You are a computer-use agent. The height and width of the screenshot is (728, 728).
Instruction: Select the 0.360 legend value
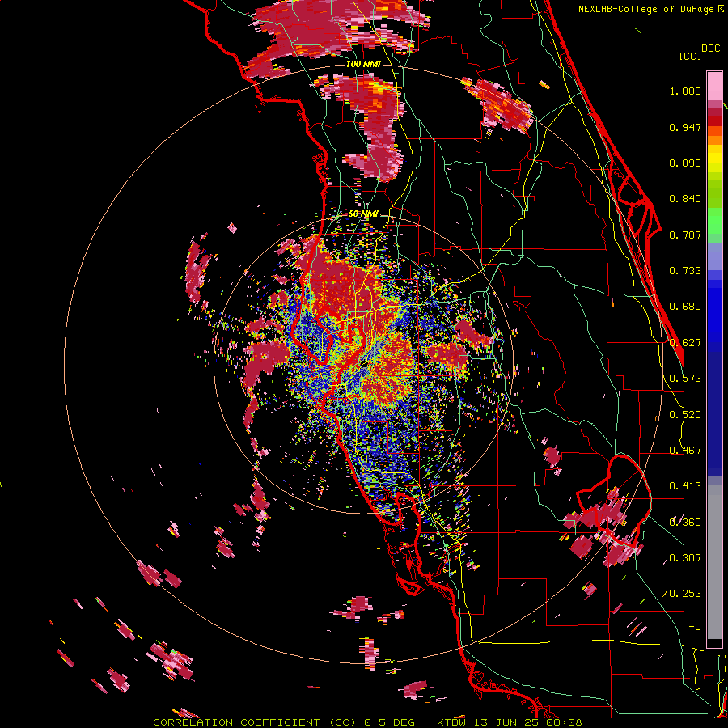click(685, 523)
